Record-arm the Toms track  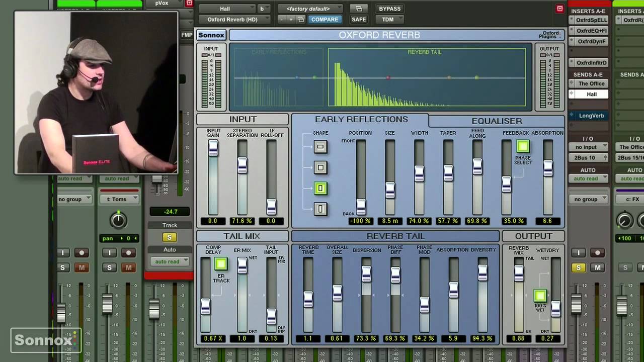coord(128,253)
